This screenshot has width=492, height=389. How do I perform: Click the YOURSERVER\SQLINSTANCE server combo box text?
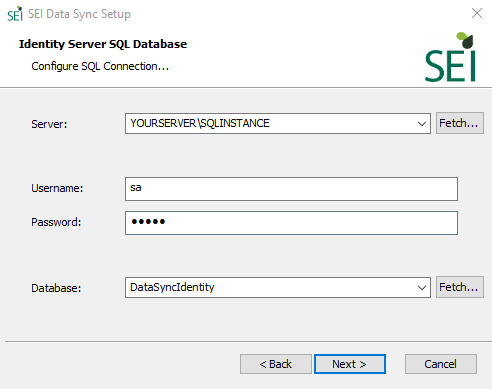200,123
